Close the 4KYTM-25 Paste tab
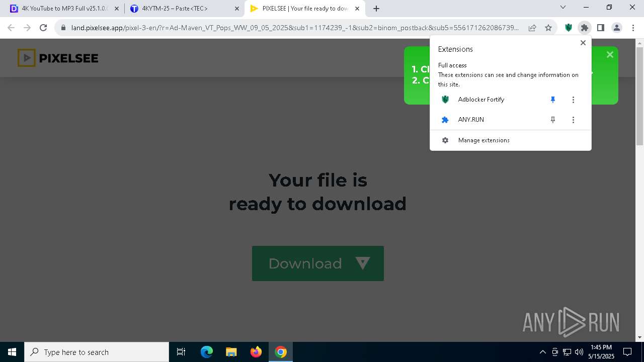Viewport: 644px width, 362px height. click(237, 9)
